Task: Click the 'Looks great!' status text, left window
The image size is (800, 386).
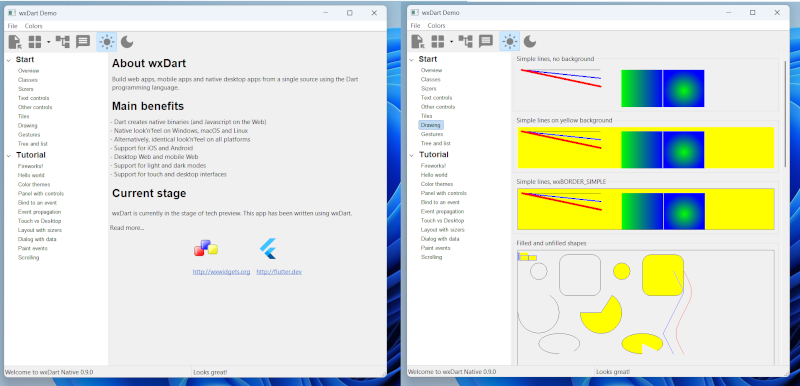Action: (210, 372)
